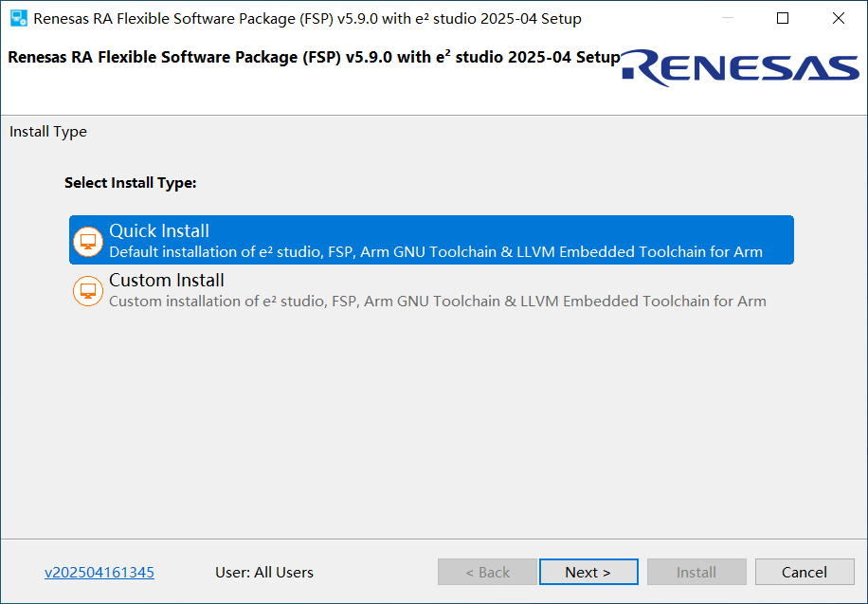Screen dimensions: 868x604
Task: Click the 'Install Type' heading
Action: pos(48,132)
